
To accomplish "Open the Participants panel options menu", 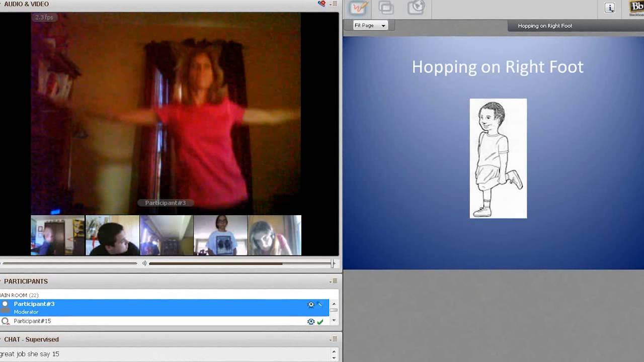I will click(x=334, y=281).
